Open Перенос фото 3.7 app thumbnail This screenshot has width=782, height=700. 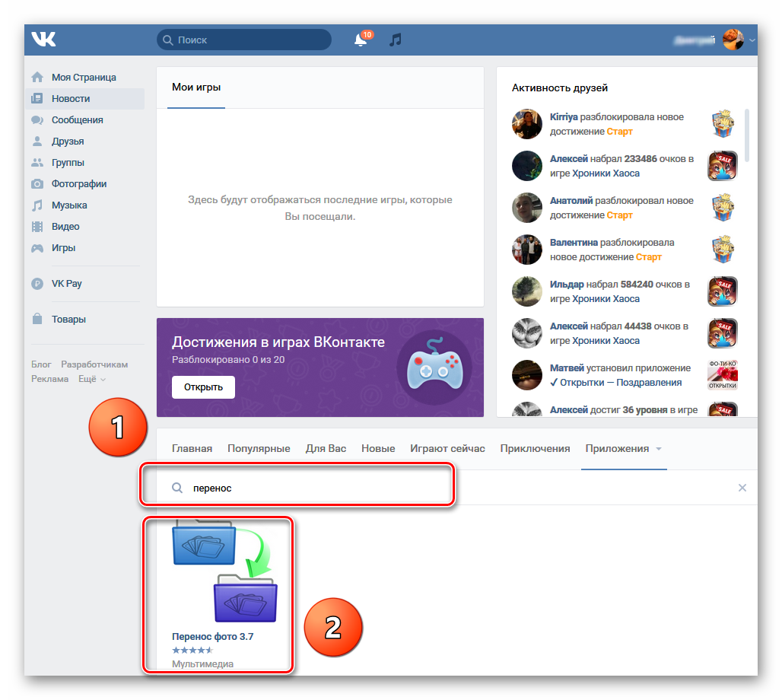tap(224, 571)
